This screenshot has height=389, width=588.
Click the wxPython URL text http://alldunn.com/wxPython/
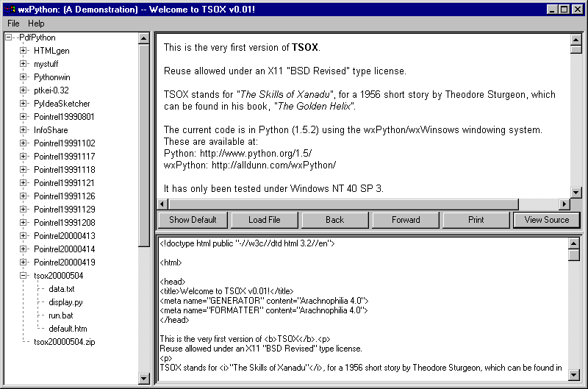coord(273,165)
